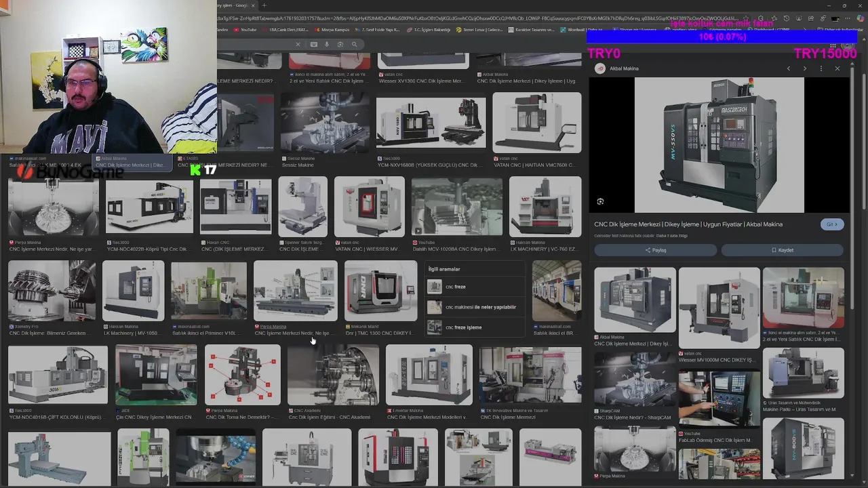The width and height of the screenshot is (868, 488).
Task: Select related search cnc makinesi ile neler yapılabilir
Action: [475, 307]
